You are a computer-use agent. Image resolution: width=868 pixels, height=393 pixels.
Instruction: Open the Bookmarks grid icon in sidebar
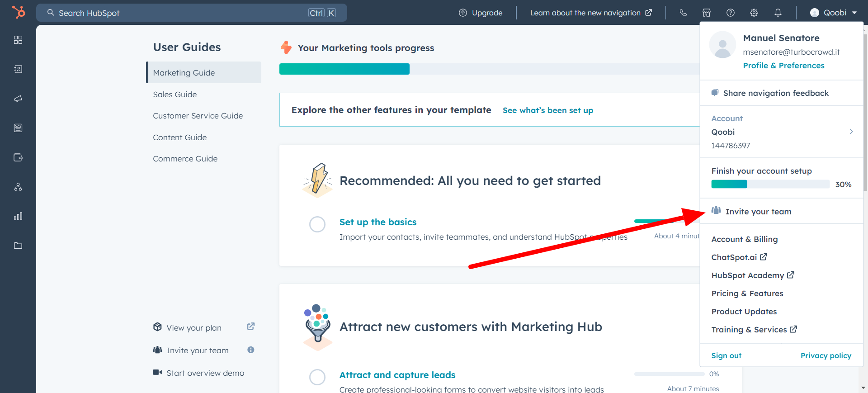[18, 40]
